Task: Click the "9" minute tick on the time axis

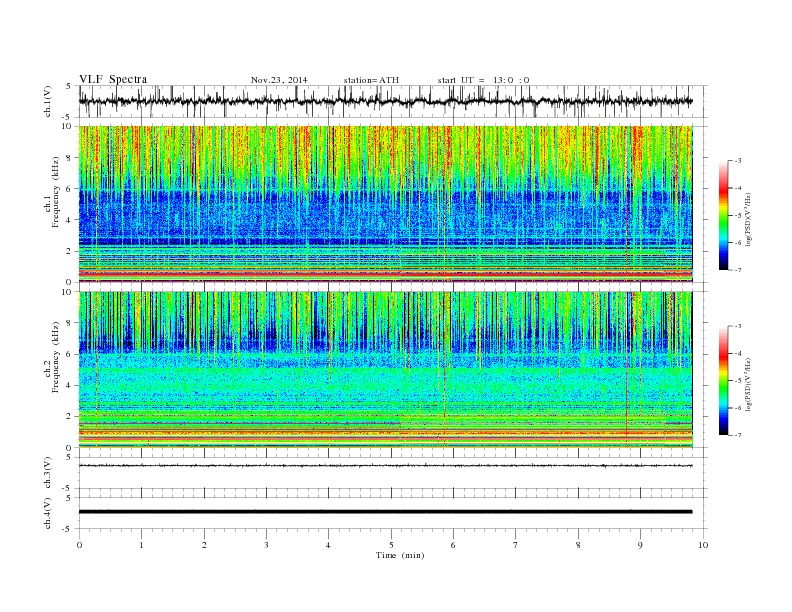Action: 640,545
